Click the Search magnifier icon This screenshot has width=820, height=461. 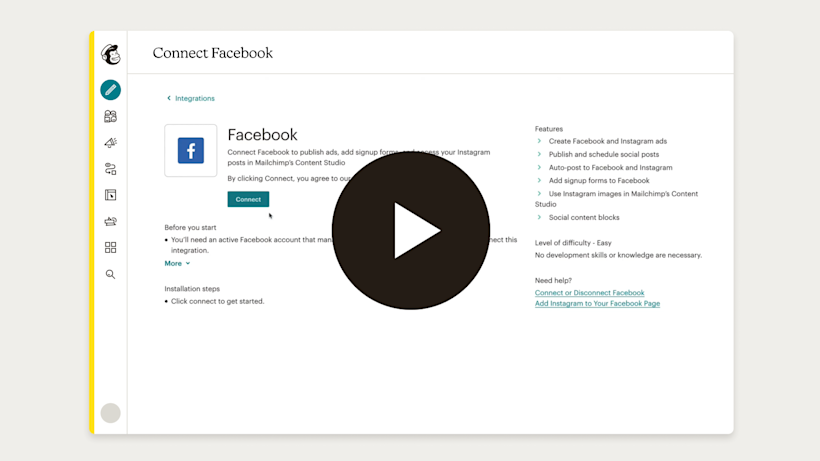pos(111,274)
